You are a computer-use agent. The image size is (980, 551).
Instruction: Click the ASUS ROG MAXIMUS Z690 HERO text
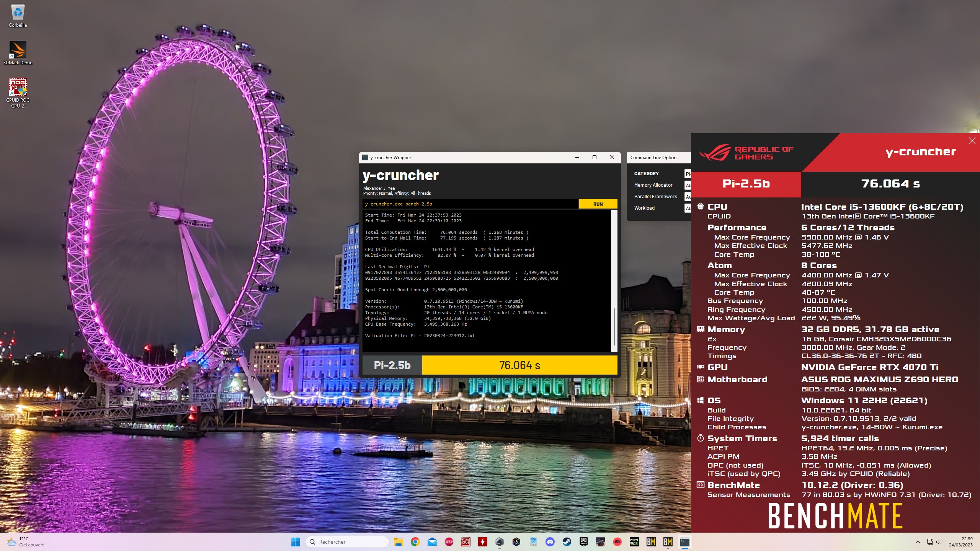[880, 379]
